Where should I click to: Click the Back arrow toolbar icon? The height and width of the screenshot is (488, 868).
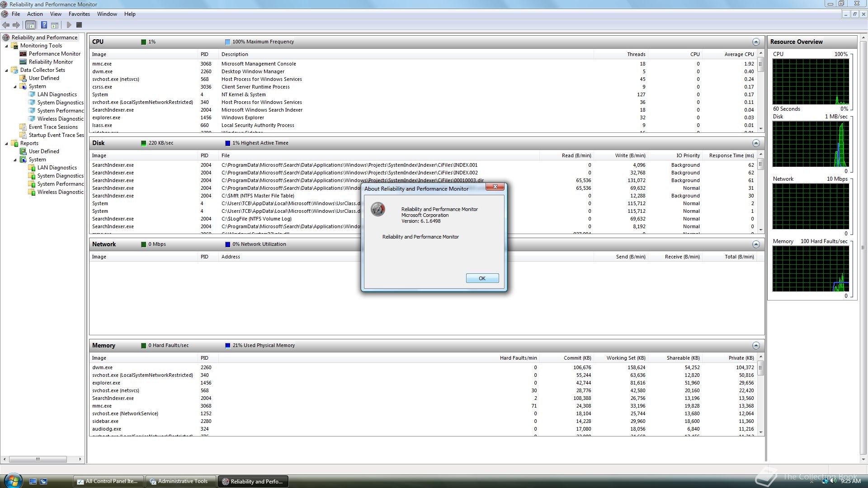pos(6,25)
